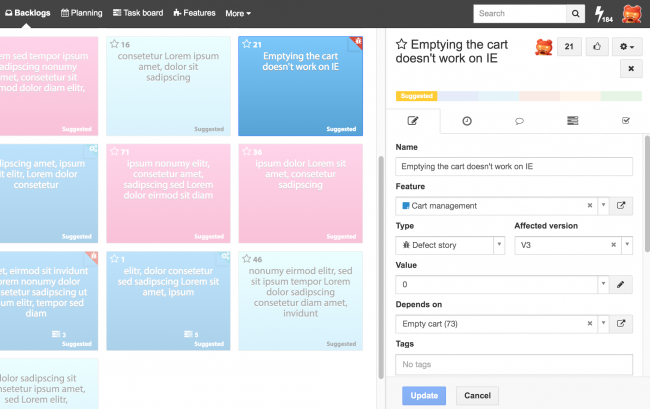Click the details panel vertical scrollbar

(x=647, y=193)
